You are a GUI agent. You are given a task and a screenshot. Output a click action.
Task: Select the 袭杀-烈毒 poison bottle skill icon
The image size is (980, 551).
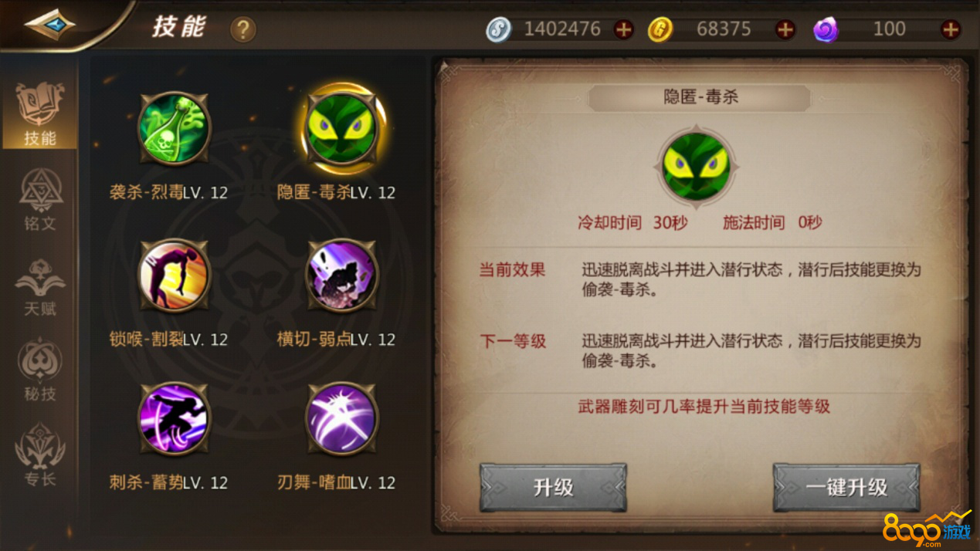(174, 128)
